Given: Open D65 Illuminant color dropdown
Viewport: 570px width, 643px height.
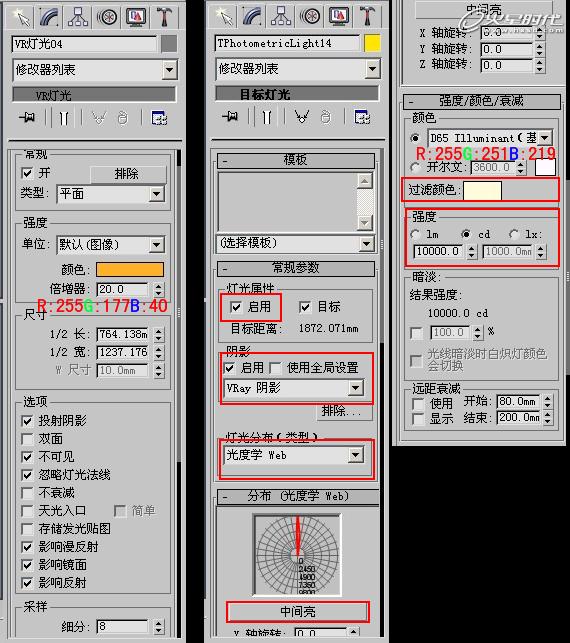Looking at the screenshot, I should (490, 138).
